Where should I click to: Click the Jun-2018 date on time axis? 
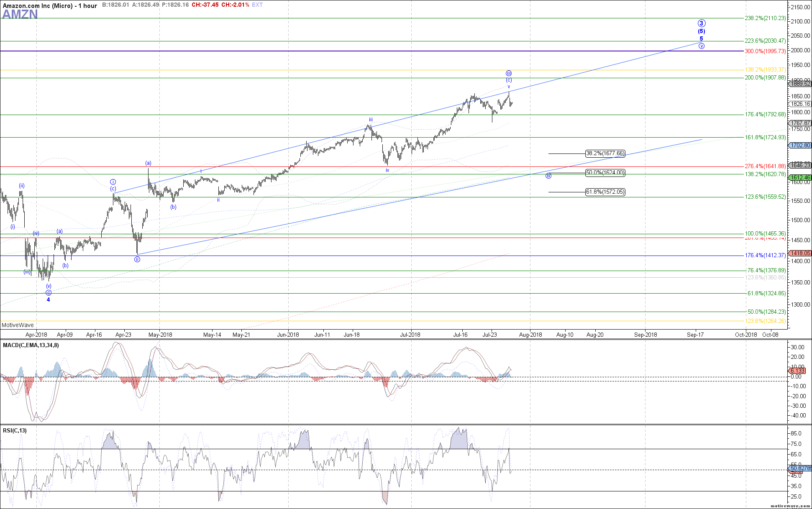point(288,335)
